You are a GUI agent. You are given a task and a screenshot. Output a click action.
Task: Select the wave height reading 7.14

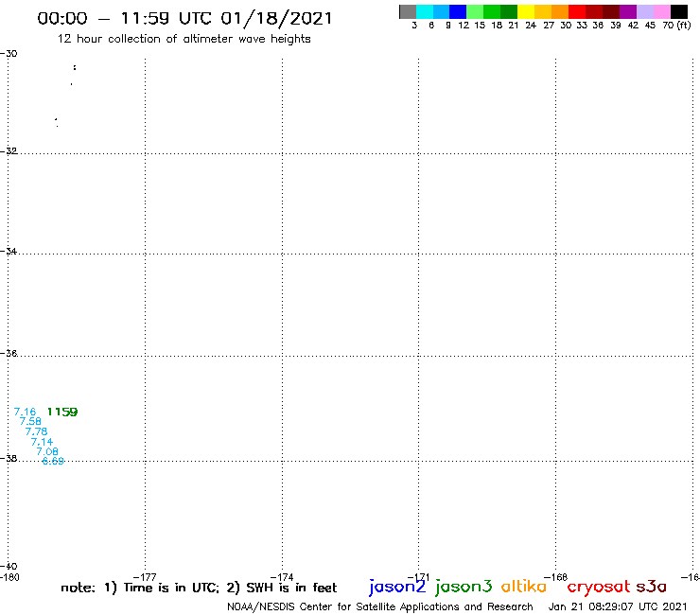[42, 442]
